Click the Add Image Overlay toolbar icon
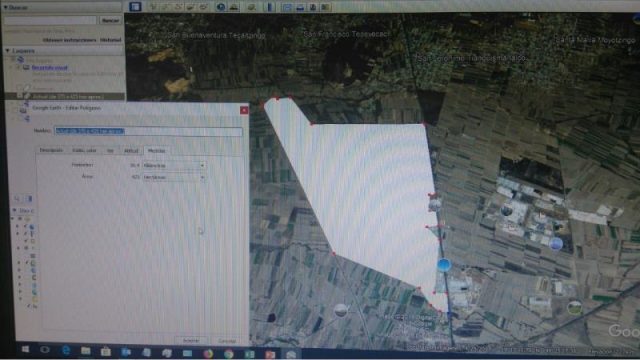Screen dimensions: 640x360 point(191,7)
